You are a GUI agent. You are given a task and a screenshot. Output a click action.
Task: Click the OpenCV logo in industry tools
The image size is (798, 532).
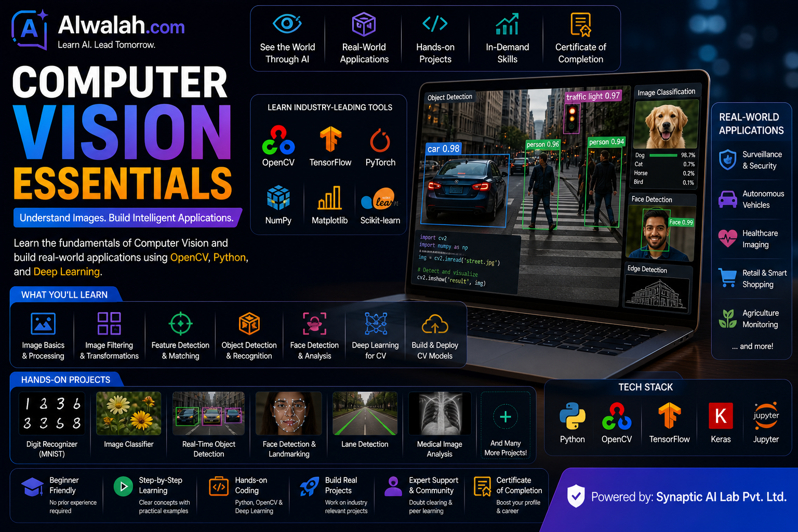(x=278, y=140)
